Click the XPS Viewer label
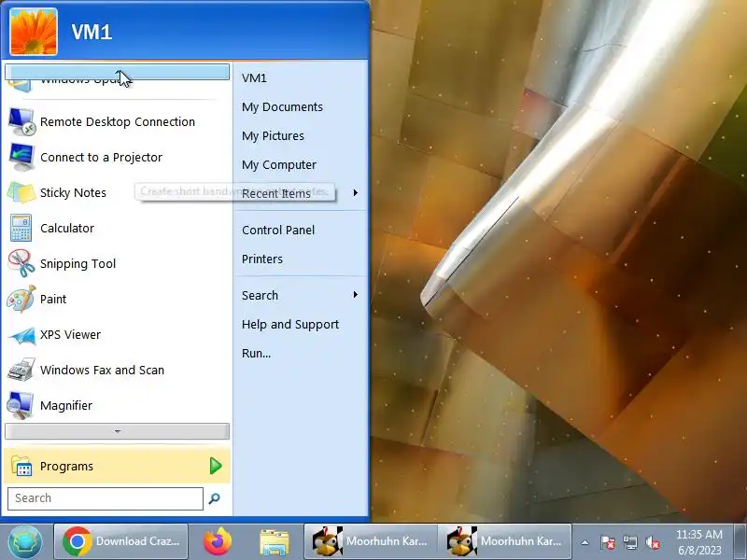The width and height of the screenshot is (747, 560). (x=71, y=335)
